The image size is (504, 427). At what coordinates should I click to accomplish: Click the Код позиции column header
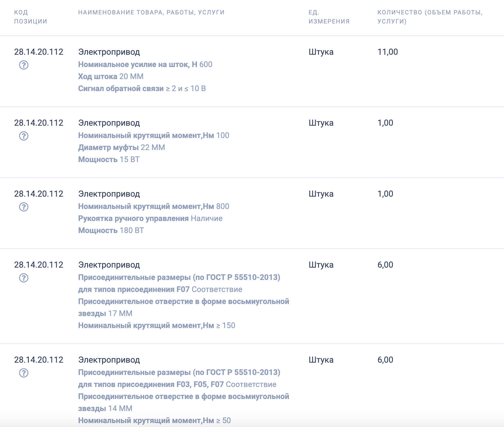pyautogui.click(x=31, y=17)
